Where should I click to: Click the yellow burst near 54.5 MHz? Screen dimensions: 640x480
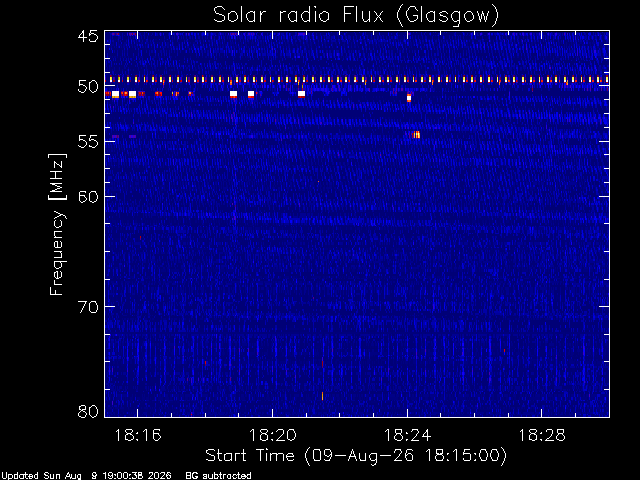tap(416, 135)
